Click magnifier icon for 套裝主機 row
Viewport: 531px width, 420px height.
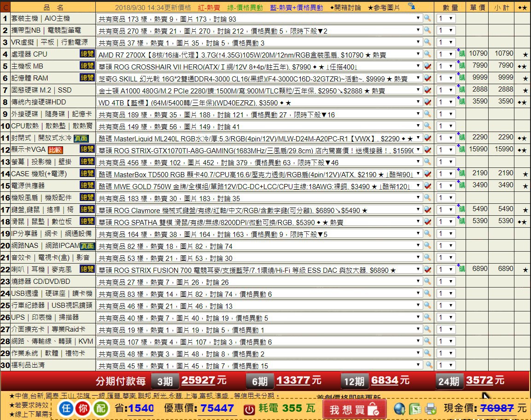point(428,18)
